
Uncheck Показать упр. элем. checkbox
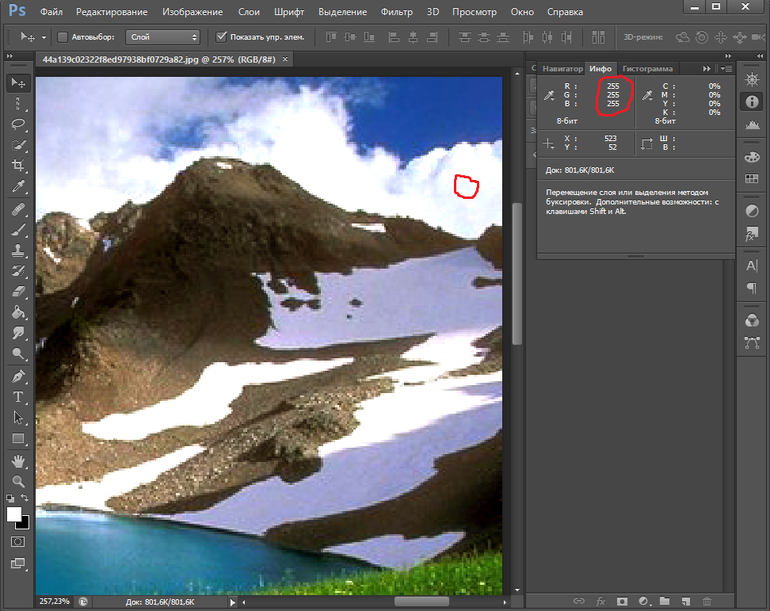(221, 37)
